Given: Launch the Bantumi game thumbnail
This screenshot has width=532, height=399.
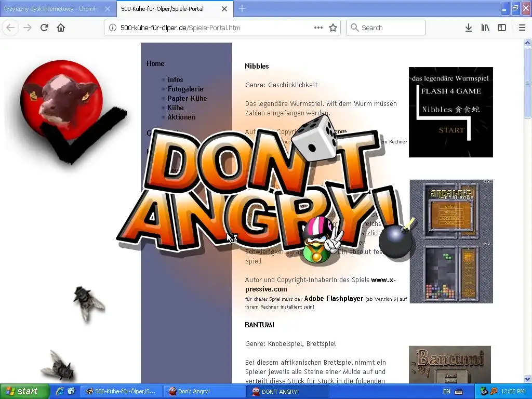Looking at the screenshot, I should pyautogui.click(x=450, y=365).
